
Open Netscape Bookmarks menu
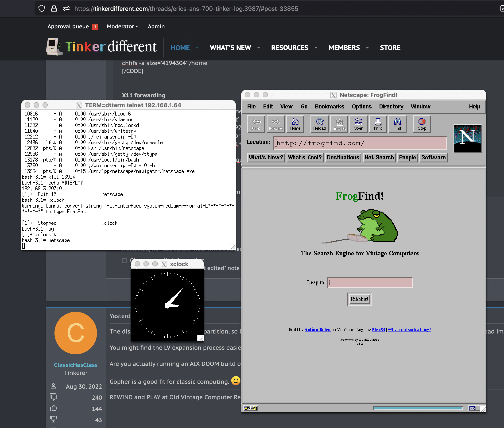[x=330, y=106]
